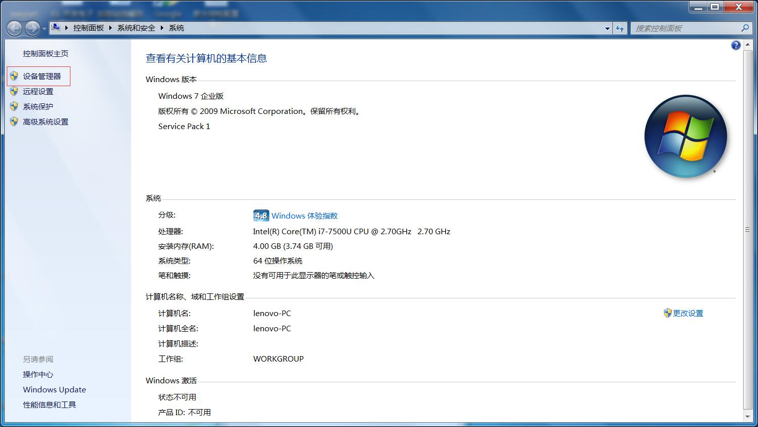Screen dimensions: 758x427
Task: Open 高级系统设置 from the sidebar
Action: (45, 122)
